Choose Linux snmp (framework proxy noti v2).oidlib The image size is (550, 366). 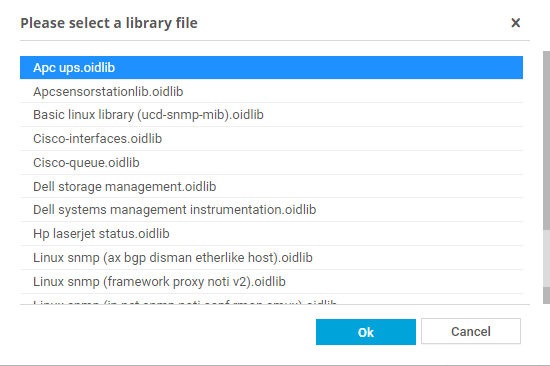[271, 281]
